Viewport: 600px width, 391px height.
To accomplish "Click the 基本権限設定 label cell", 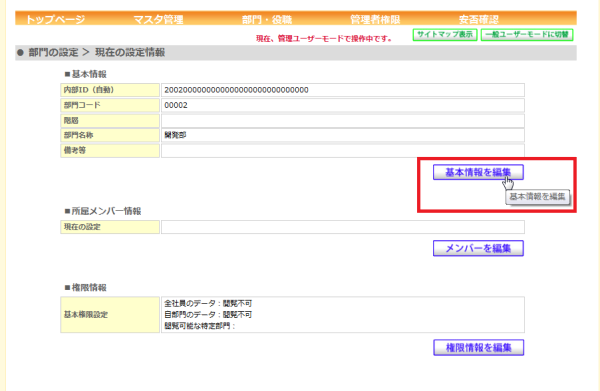I will [x=110, y=314].
